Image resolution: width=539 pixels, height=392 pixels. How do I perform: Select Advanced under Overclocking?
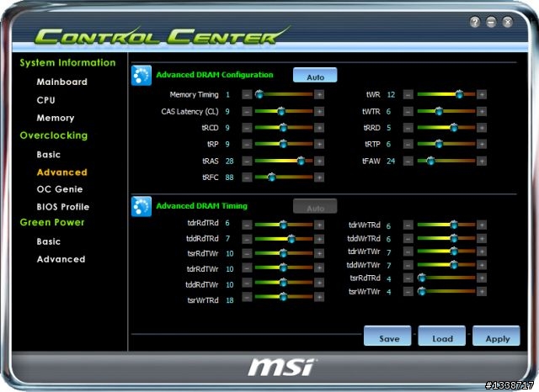point(61,172)
